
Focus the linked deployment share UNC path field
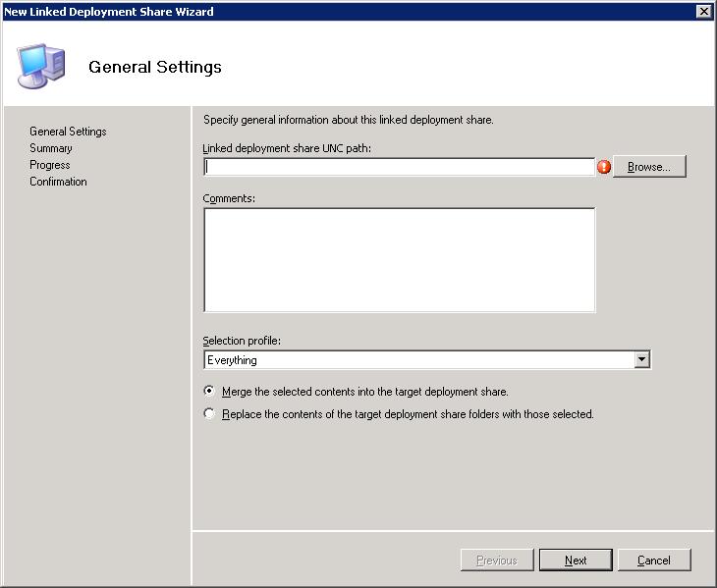tap(399, 167)
